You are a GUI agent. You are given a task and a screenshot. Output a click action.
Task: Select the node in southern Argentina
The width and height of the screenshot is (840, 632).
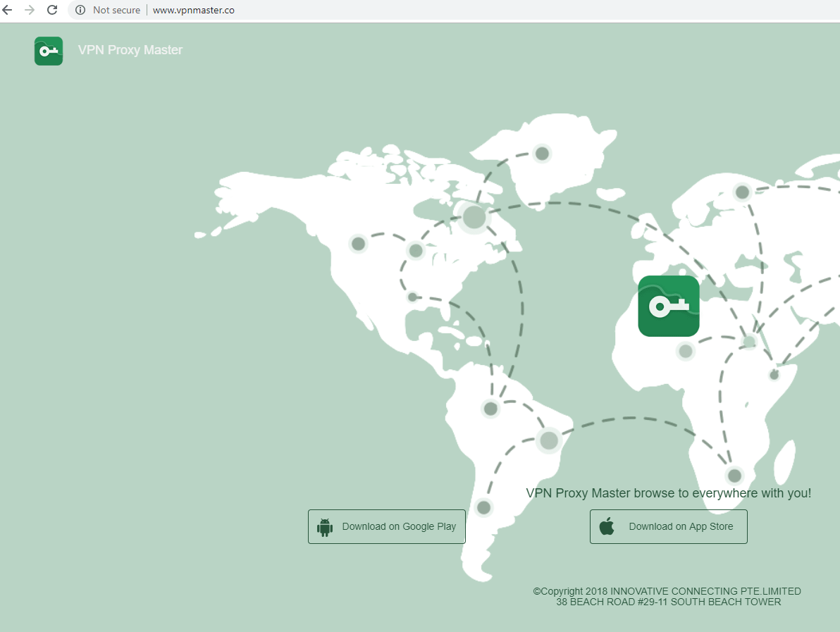(x=483, y=507)
